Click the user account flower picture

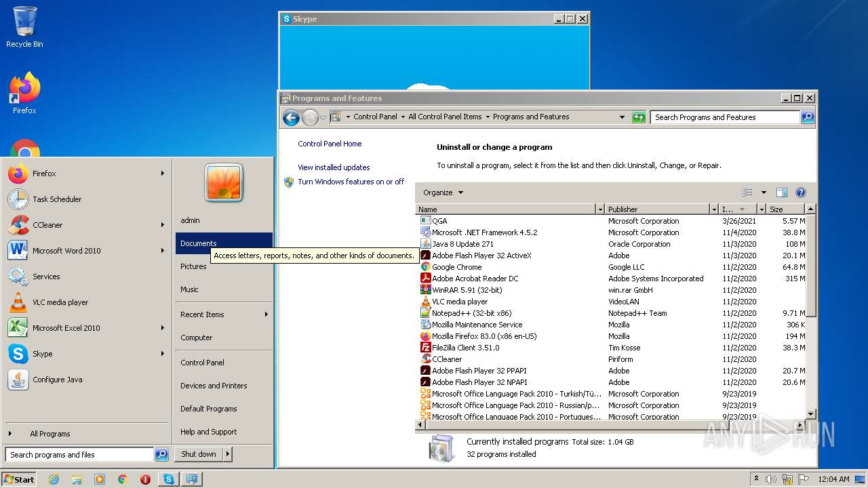224,183
